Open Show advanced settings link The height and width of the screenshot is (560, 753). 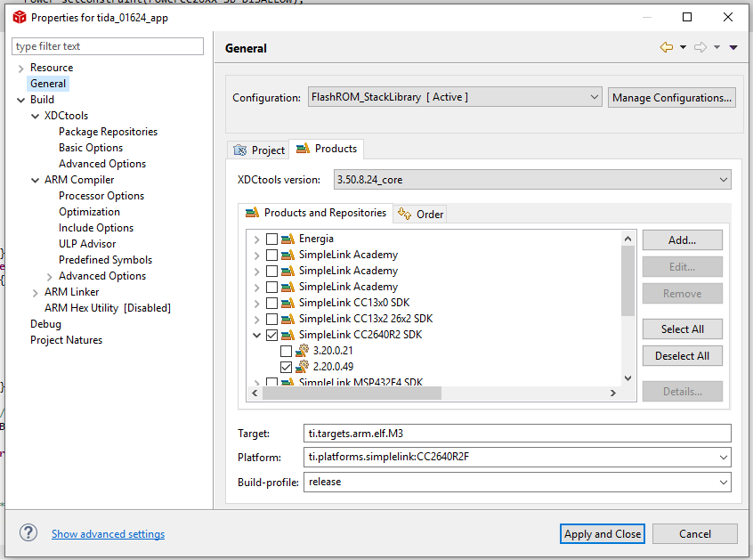click(108, 534)
